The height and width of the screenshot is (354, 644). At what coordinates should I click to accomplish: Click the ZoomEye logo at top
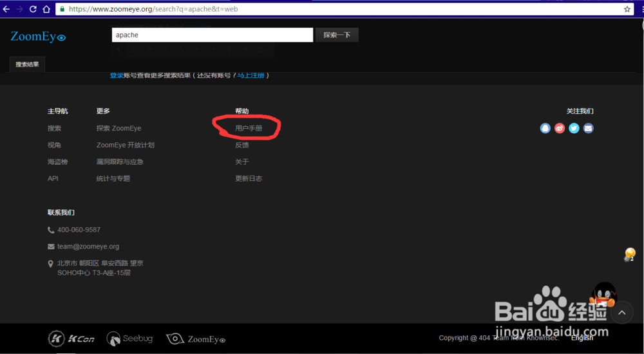click(x=38, y=37)
